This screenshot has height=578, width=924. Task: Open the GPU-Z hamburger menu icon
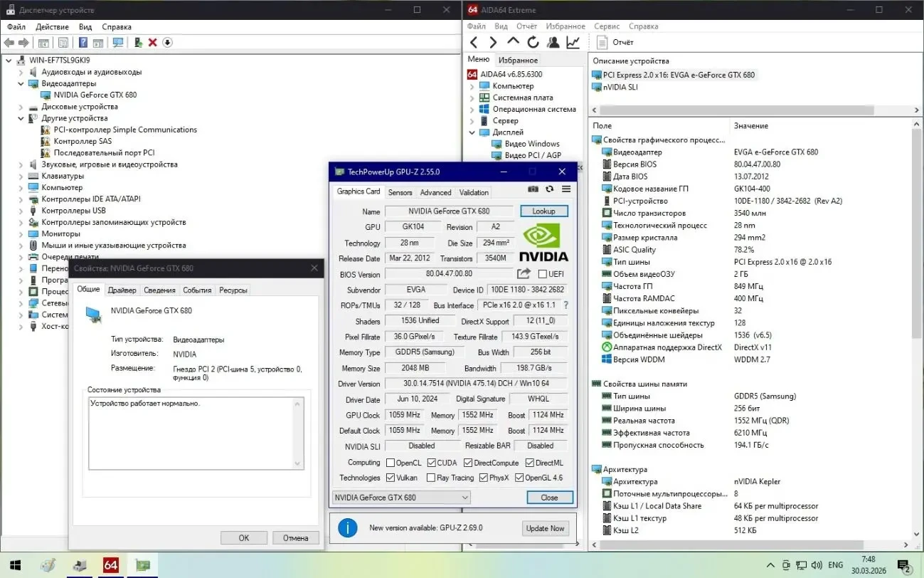click(566, 189)
